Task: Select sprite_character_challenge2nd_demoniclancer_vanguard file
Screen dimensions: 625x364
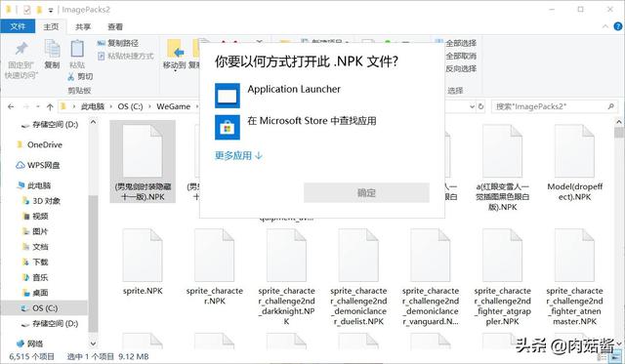Action: coord(430,276)
